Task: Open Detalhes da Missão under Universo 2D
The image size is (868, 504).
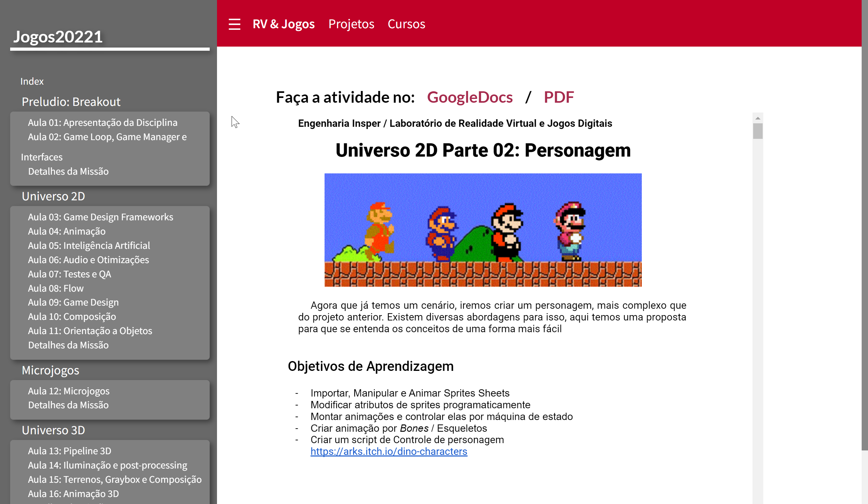Action: 68,345
